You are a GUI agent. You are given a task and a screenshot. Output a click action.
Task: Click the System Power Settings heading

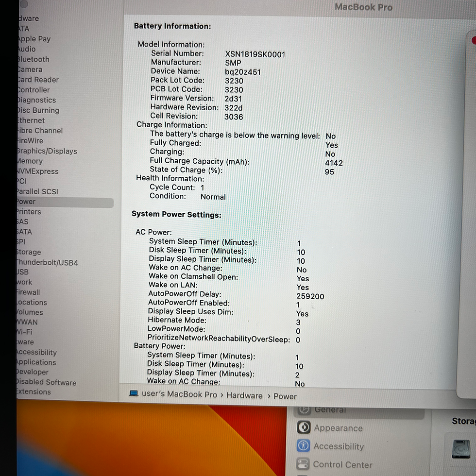tap(176, 214)
